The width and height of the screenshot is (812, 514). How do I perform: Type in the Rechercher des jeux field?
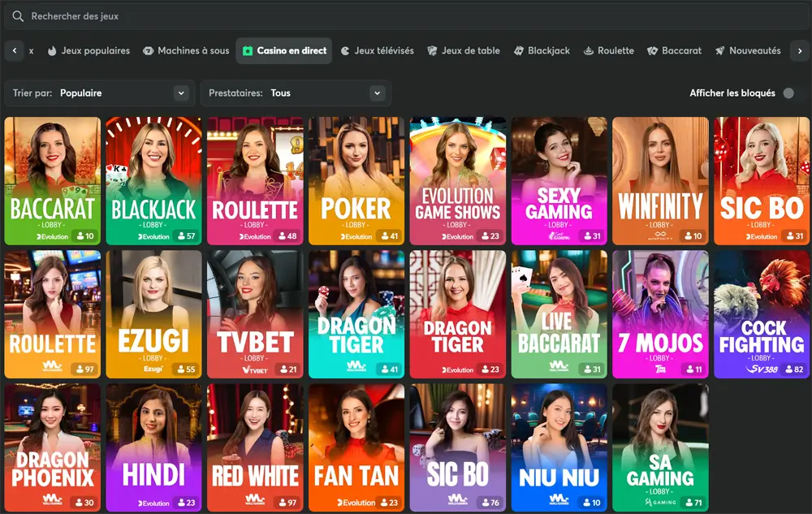pos(406,16)
